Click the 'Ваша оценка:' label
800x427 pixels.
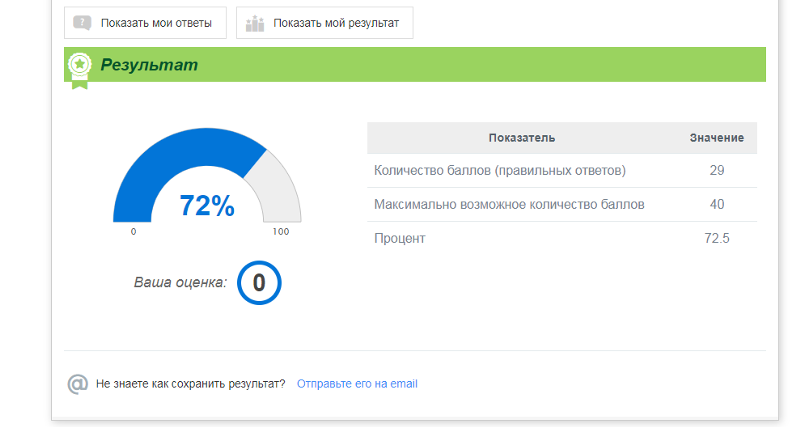click(180, 282)
